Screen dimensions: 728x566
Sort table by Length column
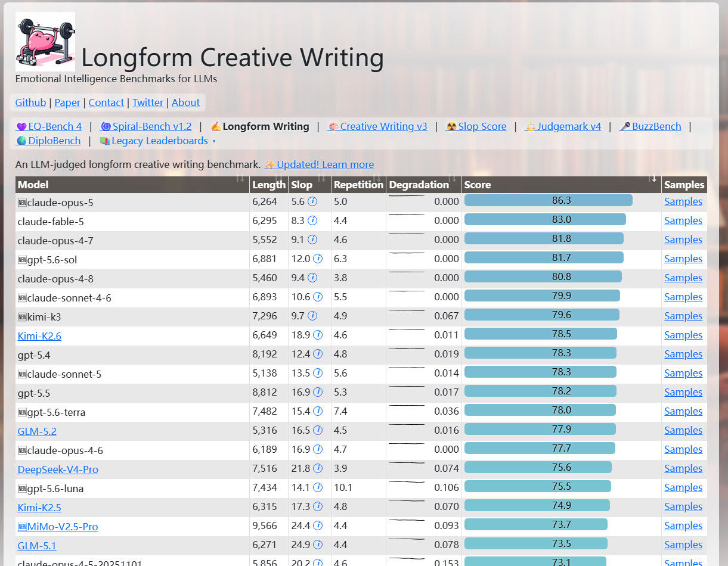269,185
